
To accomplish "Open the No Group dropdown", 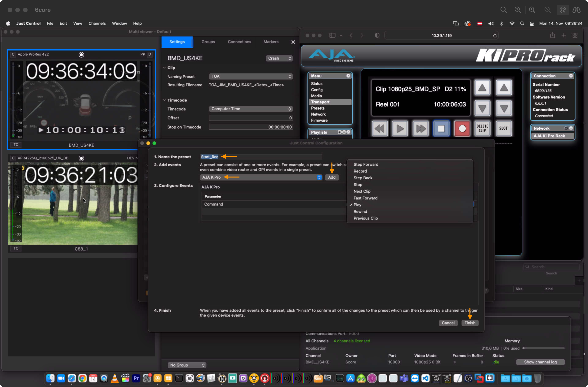I will pos(187,365).
